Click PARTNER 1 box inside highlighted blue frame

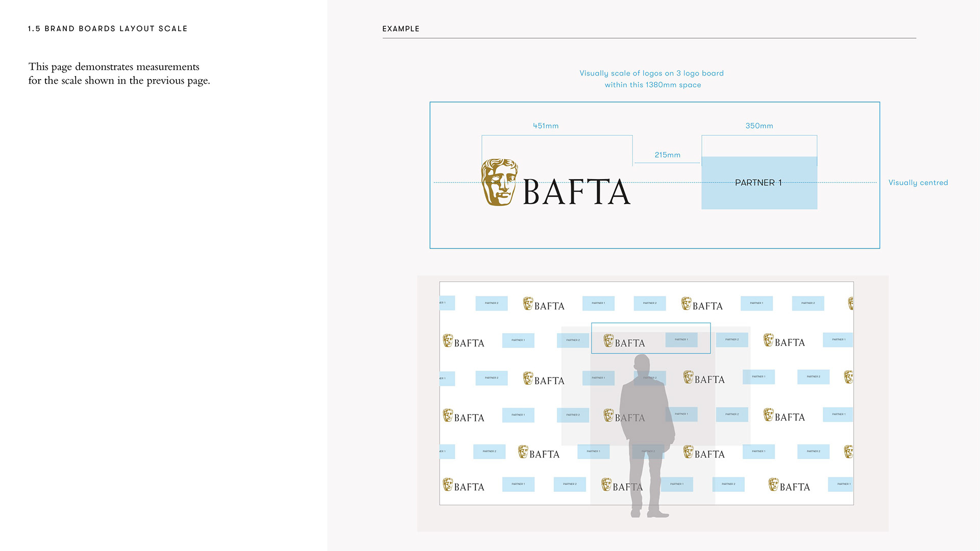[x=681, y=339]
